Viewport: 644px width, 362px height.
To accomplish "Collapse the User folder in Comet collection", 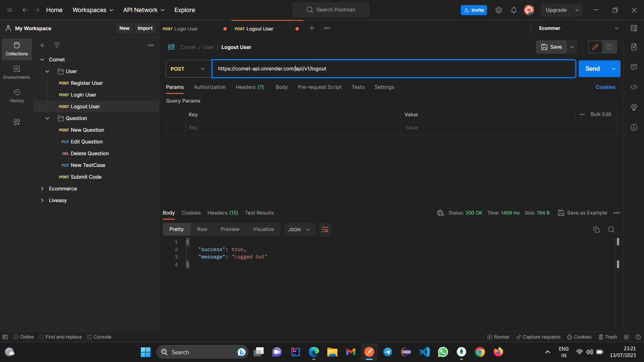I will [47, 71].
